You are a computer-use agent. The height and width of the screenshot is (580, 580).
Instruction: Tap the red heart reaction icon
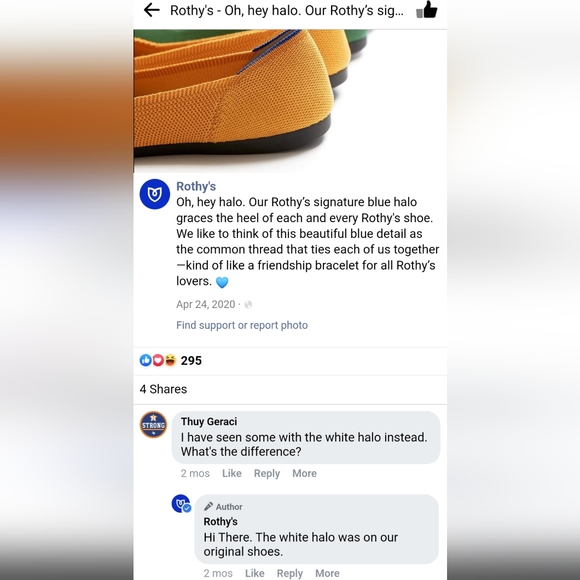point(158,360)
